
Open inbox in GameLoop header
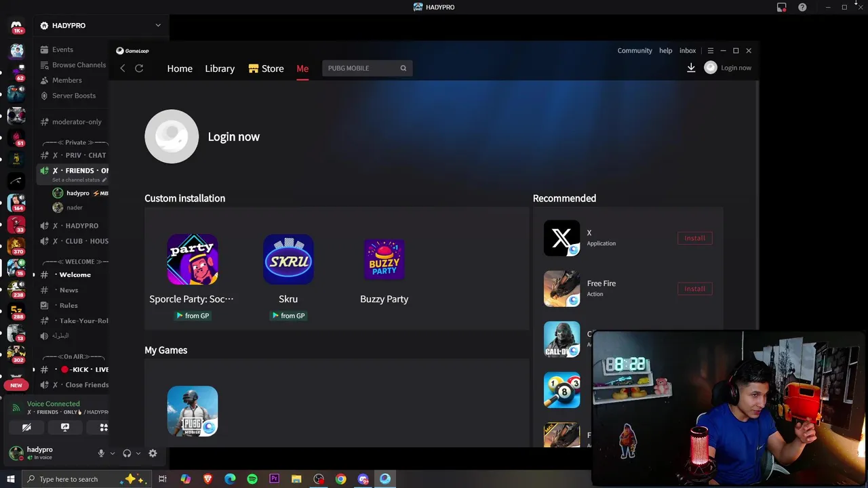(688, 51)
